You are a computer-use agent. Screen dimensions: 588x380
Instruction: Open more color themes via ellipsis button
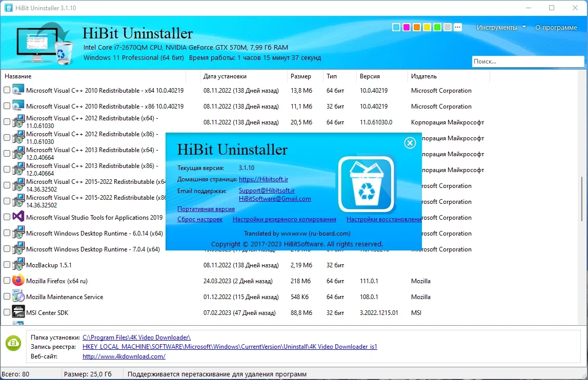457,27
